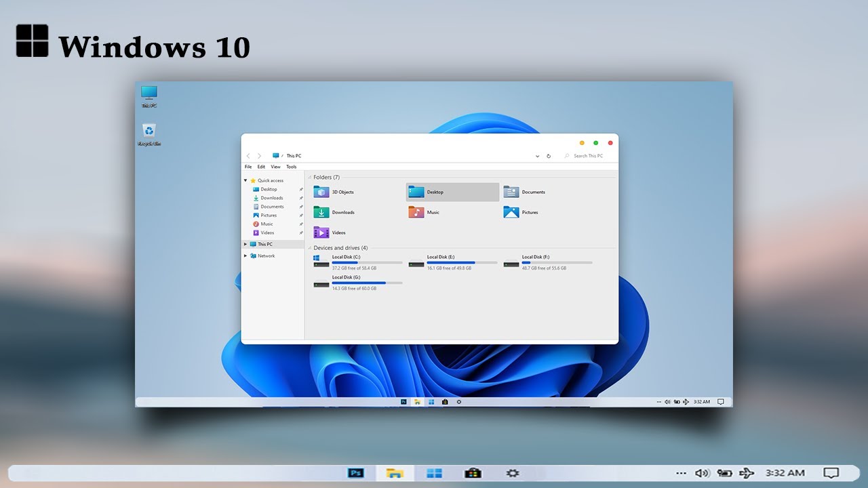Click the Back arrow in Explorer
This screenshot has height=488, width=868.
[x=248, y=156]
